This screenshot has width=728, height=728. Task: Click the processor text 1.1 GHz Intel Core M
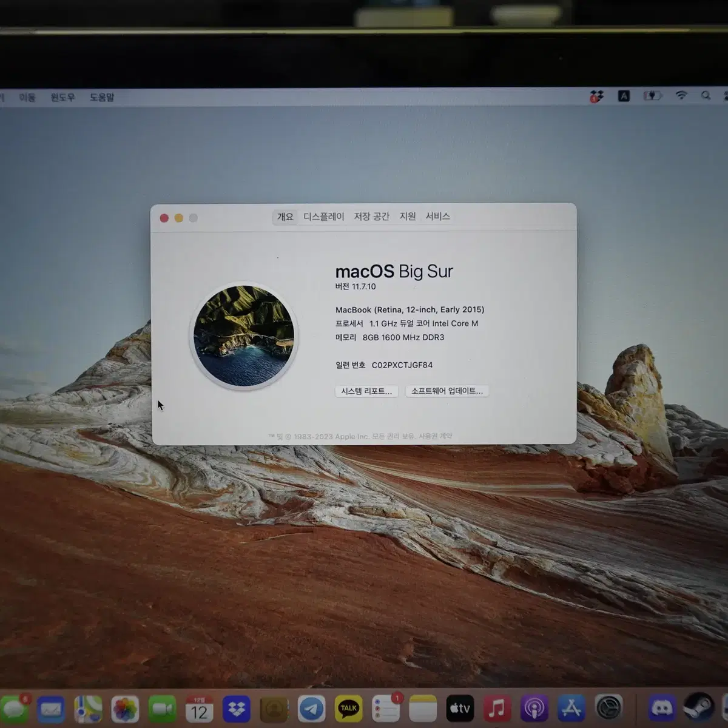(424, 324)
